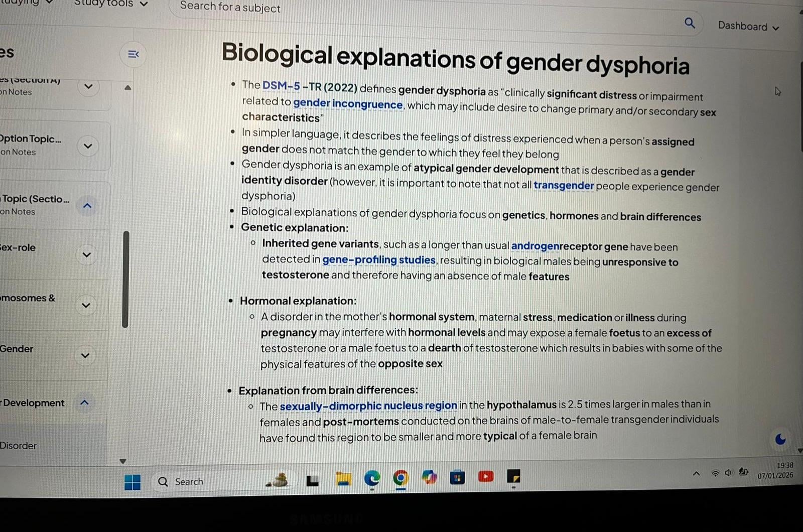Toggle dark mode moon icon

[780, 439]
